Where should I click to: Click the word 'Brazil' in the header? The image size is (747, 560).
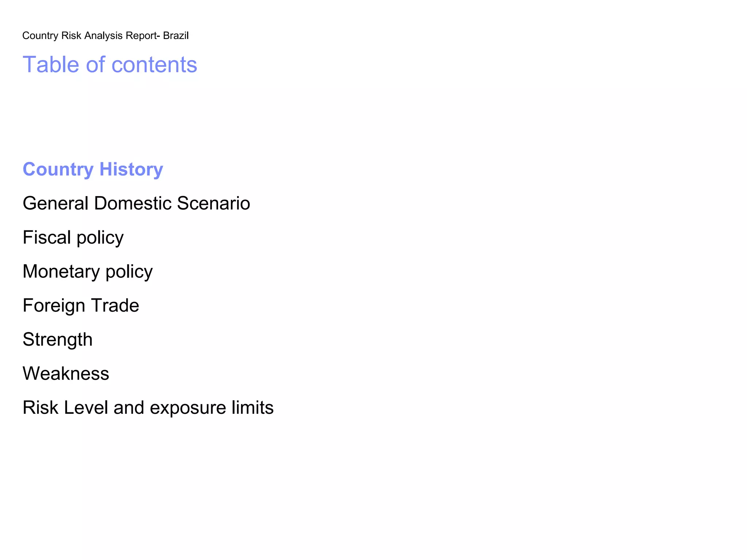(x=176, y=36)
